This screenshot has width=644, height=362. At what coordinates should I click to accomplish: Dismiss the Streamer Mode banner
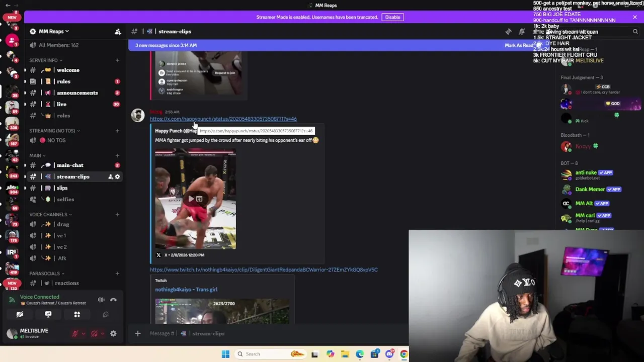click(x=635, y=17)
